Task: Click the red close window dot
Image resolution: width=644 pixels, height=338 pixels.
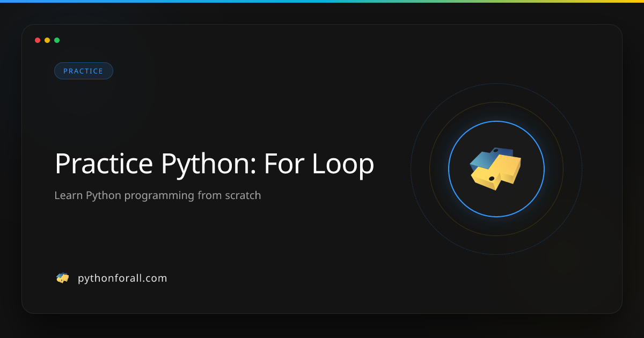Action: (x=38, y=40)
